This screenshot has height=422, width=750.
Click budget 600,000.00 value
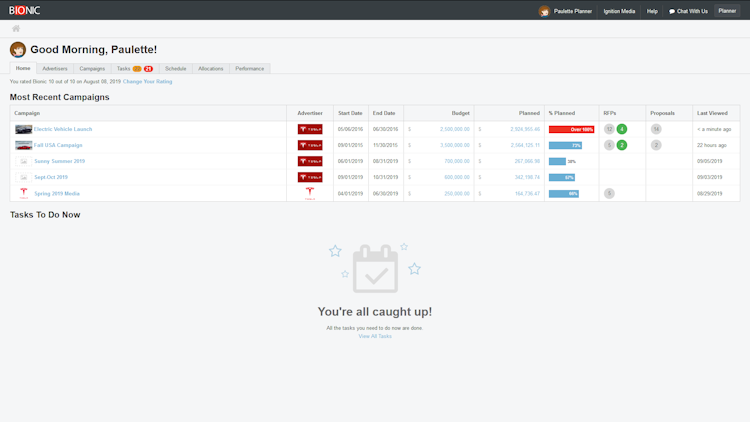[457, 177]
